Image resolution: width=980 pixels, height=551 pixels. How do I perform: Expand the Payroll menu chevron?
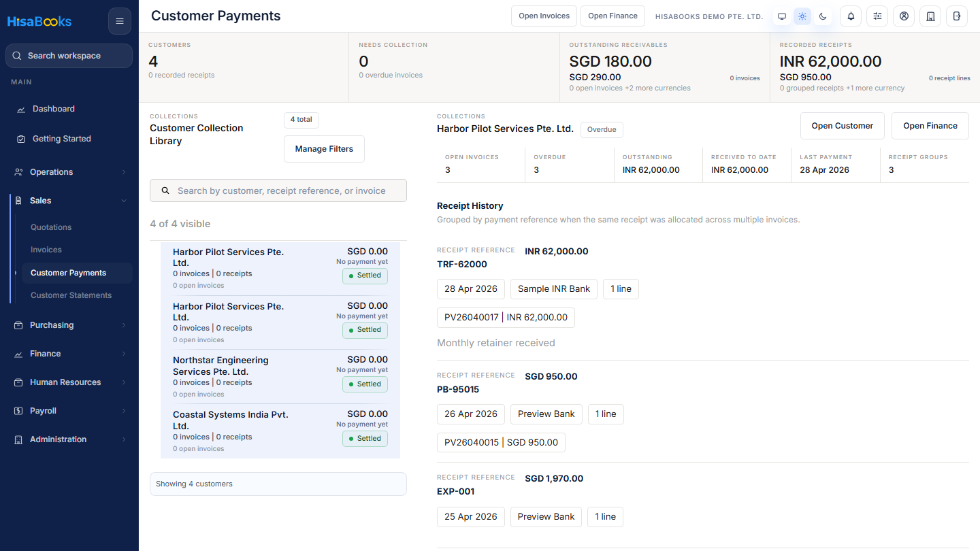(124, 411)
